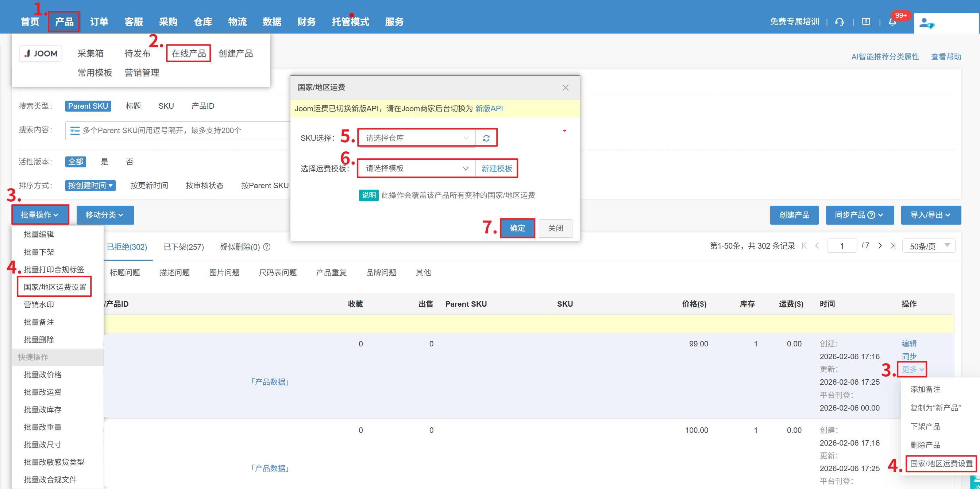980x489 pixels.
Task: Close the 国家/地区运费 dialog with X
Action: (565, 88)
